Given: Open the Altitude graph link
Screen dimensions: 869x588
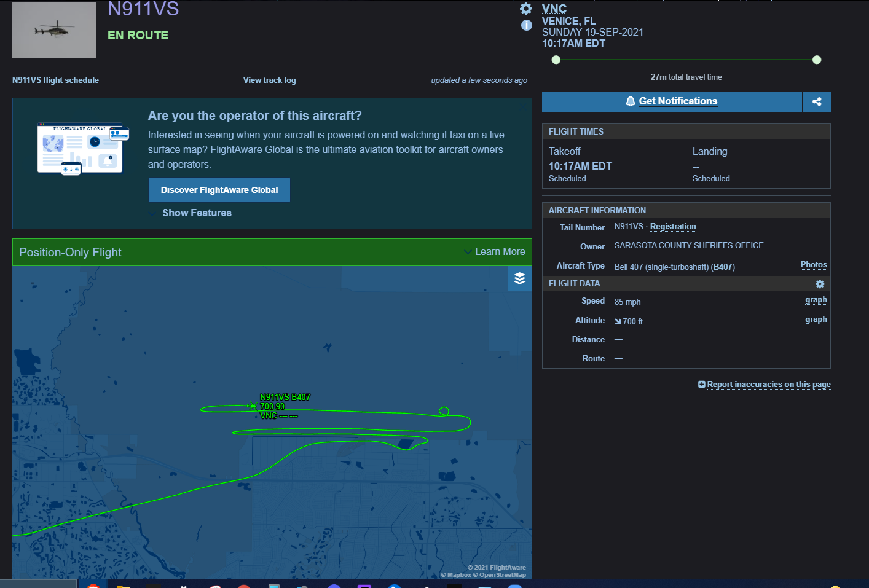Looking at the screenshot, I should point(816,319).
